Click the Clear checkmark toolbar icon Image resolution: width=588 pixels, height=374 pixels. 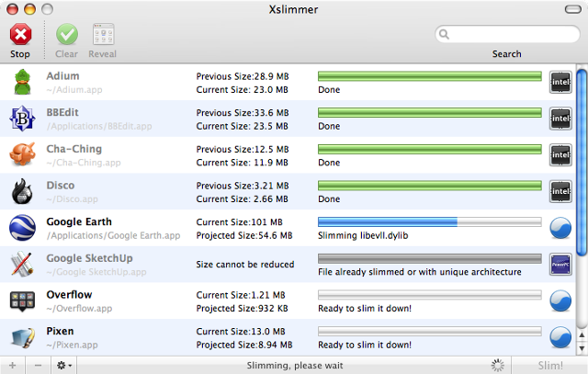tap(66, 35)
